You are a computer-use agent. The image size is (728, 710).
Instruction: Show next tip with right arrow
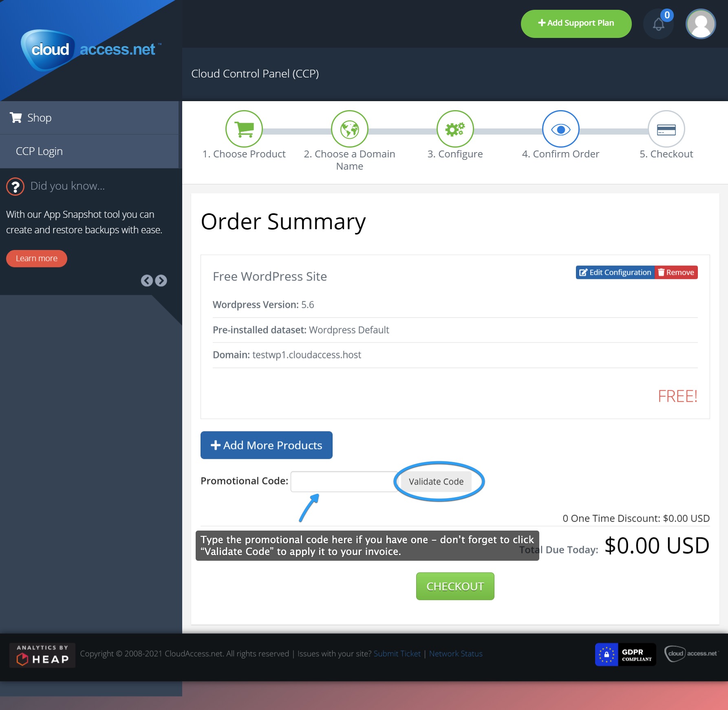161,281
